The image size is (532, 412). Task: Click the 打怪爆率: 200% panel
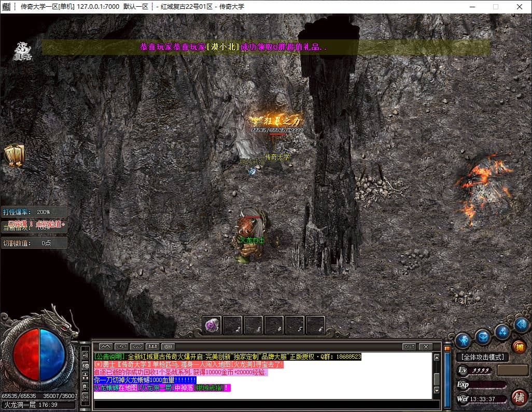[34, 212]
